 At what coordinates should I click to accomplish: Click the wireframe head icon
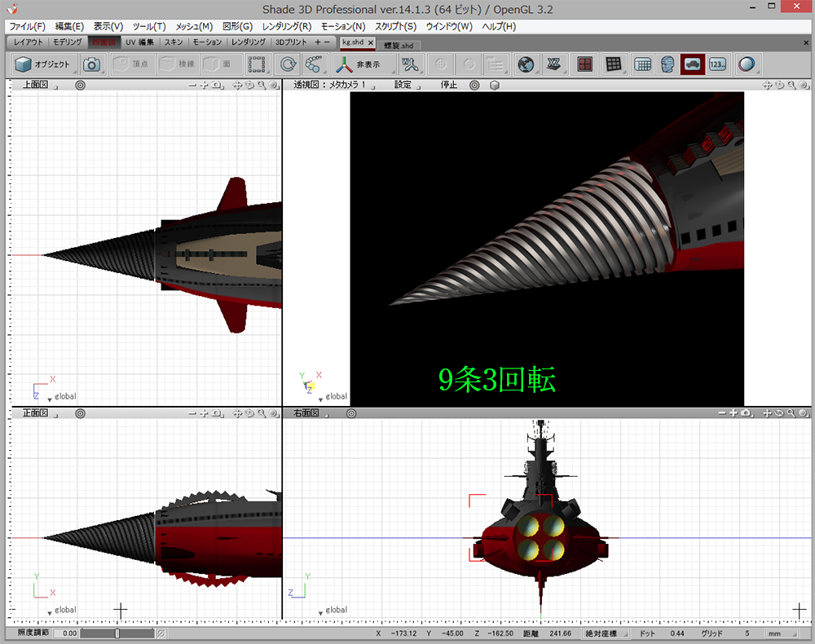(x=668, y=64)
